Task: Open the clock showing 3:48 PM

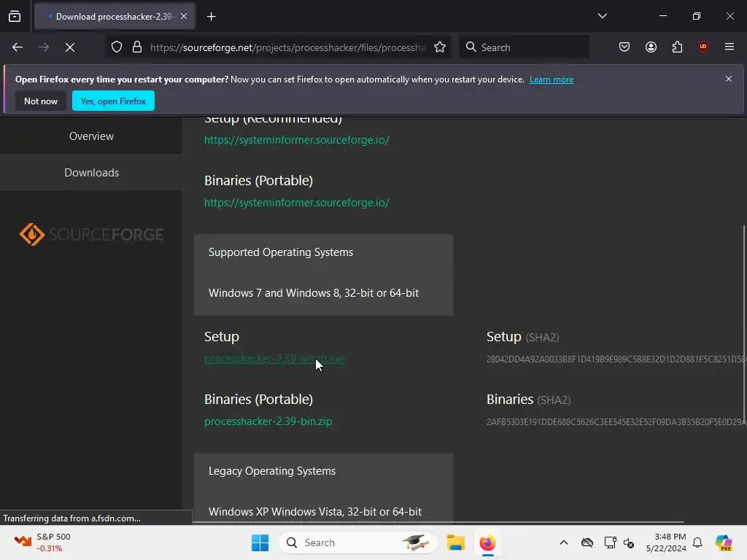Action: pos(666,542)
